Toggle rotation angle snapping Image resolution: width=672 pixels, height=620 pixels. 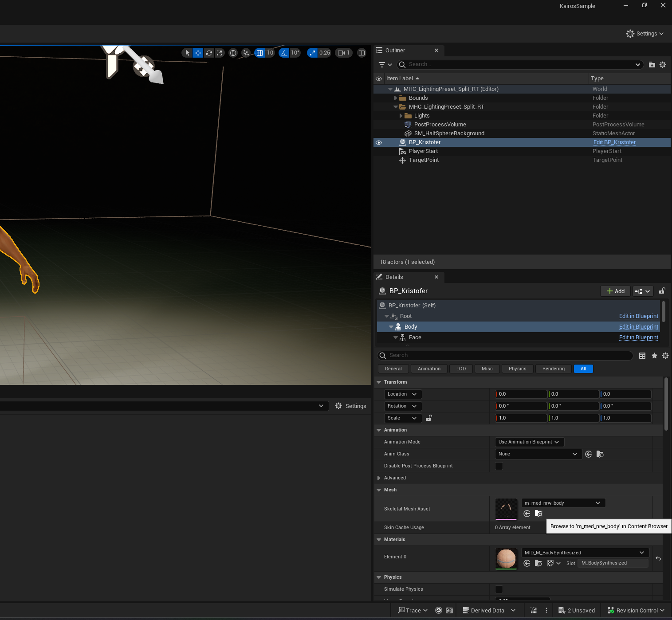tap(284, 53)
